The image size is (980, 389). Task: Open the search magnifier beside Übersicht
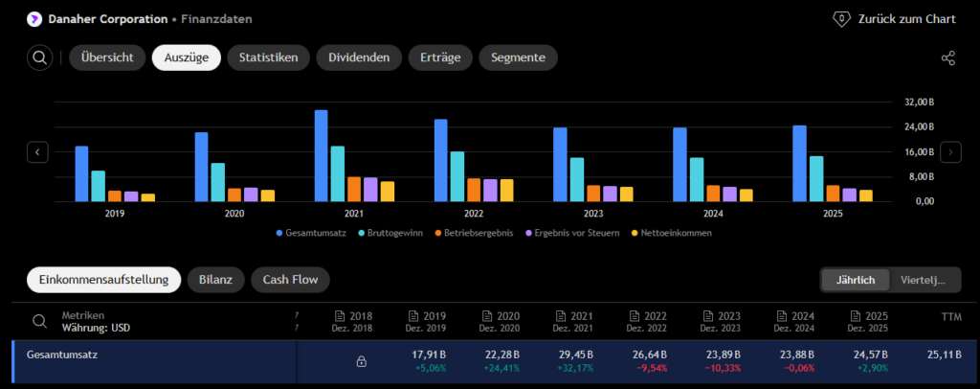coord(39,57)
